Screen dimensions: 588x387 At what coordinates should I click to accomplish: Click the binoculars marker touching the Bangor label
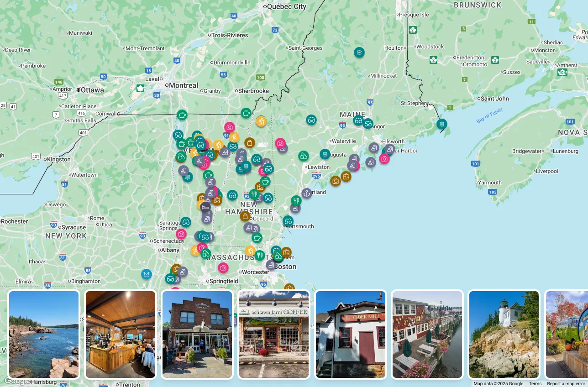point(368,124)
